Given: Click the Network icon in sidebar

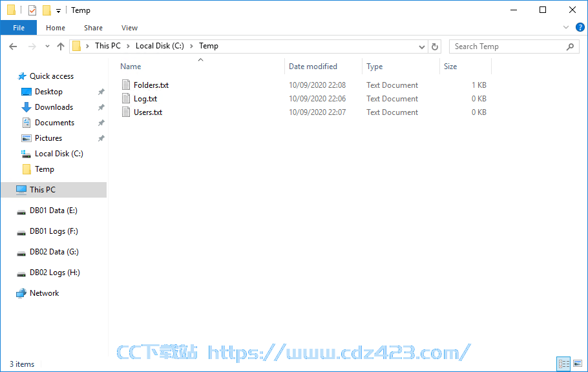Looking at the screenshot, I should point(21,293).
